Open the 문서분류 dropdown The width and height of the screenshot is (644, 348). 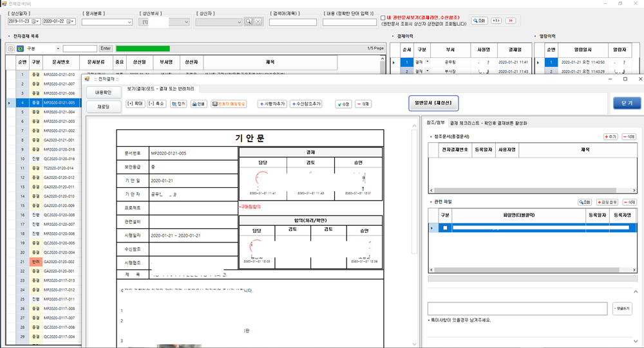point(129,22)
